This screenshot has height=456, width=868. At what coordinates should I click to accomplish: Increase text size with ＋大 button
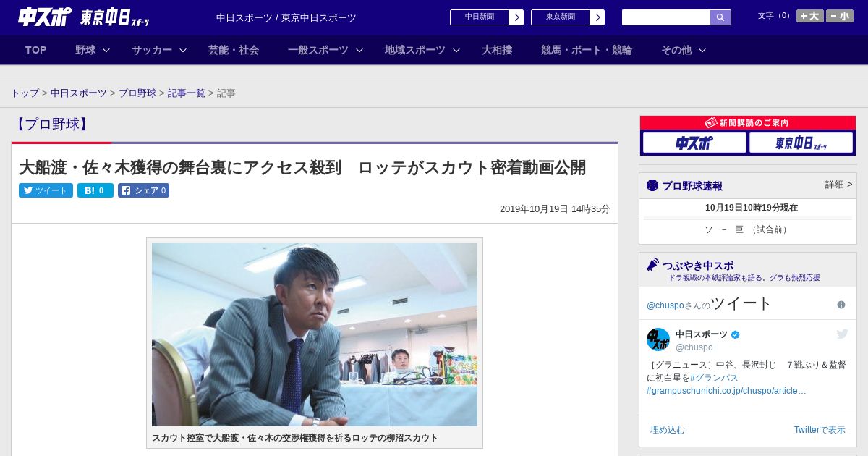click(810, 16)
